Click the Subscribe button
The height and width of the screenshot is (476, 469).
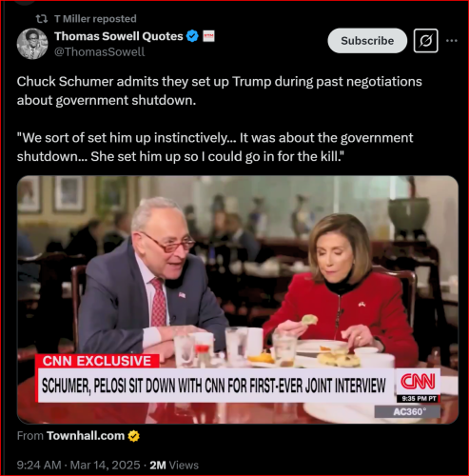tap(367, 41)
